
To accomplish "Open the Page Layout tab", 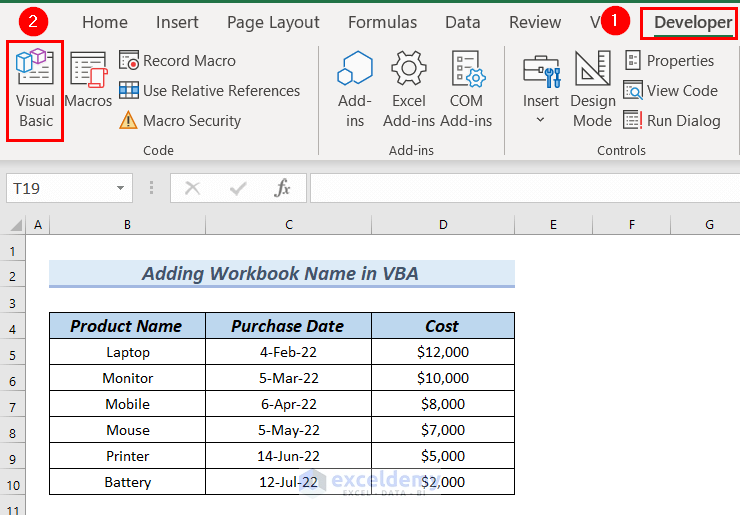I will pos(273,22).
